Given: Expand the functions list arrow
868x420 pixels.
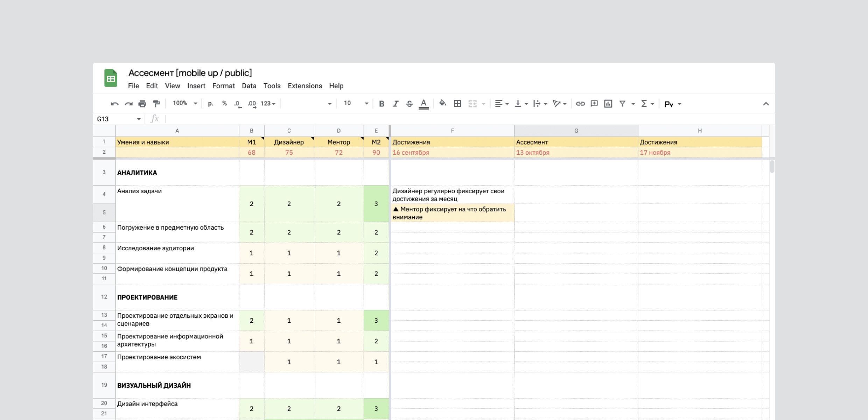Looking at the screenshot, I should pyautogui.click(x=652, y=104).
